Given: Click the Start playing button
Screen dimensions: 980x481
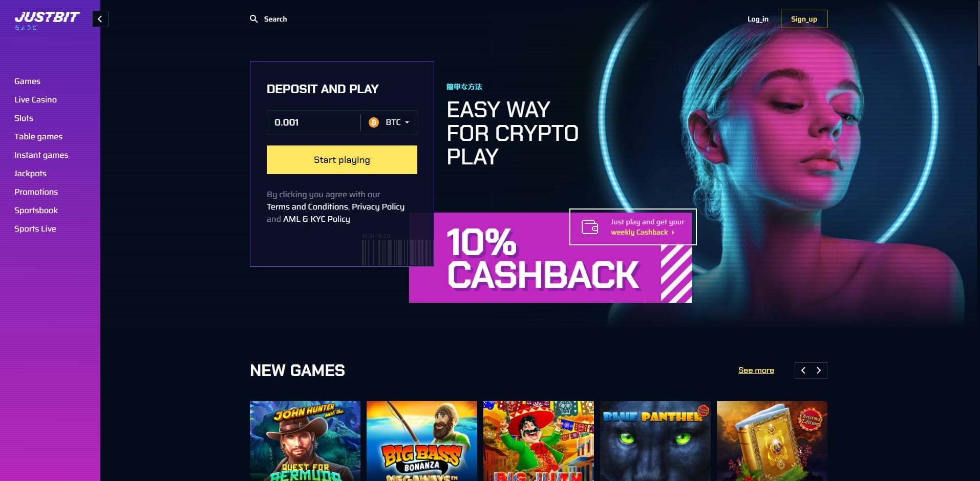Looking at the screenshot, I should pos(342,160).
